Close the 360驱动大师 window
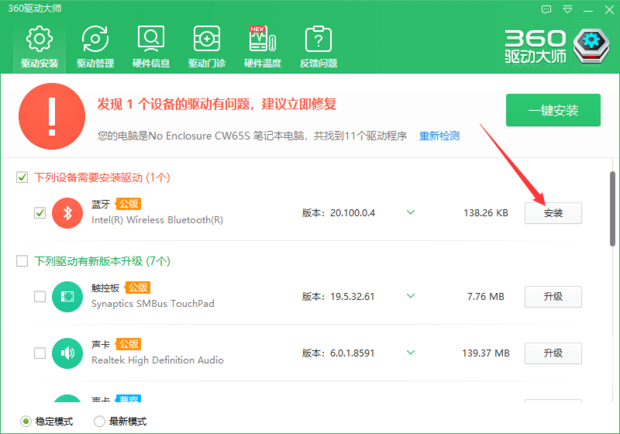The width and height of the screenshot is (620, 434). 609,9
